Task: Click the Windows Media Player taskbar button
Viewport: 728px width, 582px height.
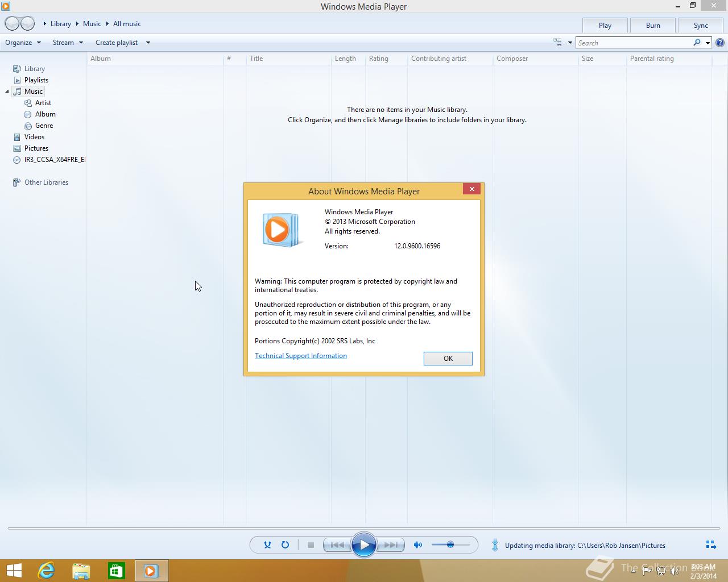Action: click(x=151, y=571)
